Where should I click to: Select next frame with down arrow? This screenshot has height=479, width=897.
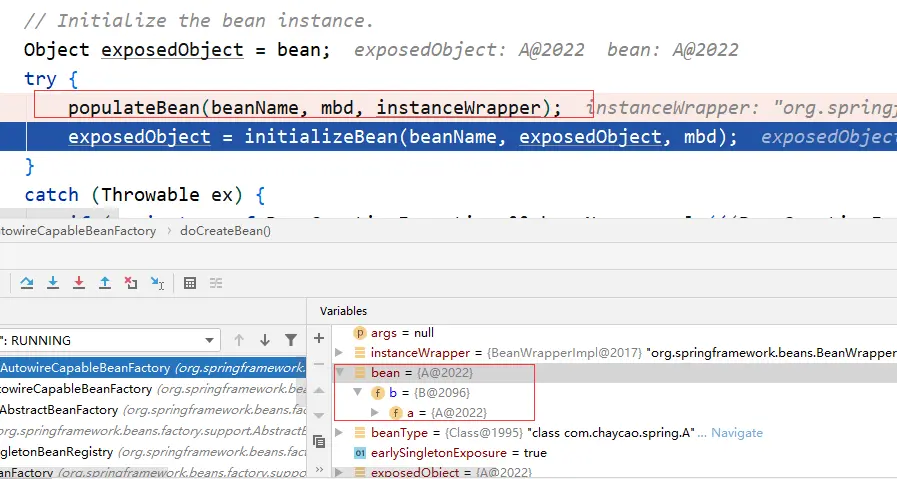pyautogui.click(x=264, y=341)
